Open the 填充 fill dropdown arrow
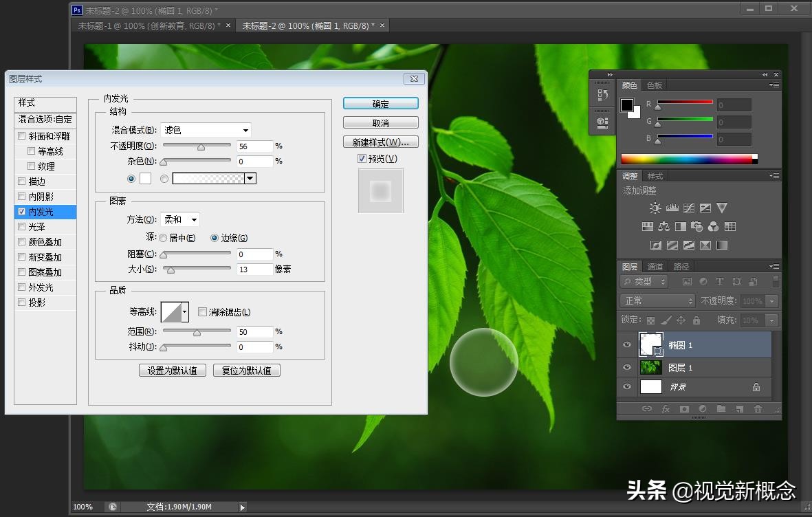 (771, 320)
